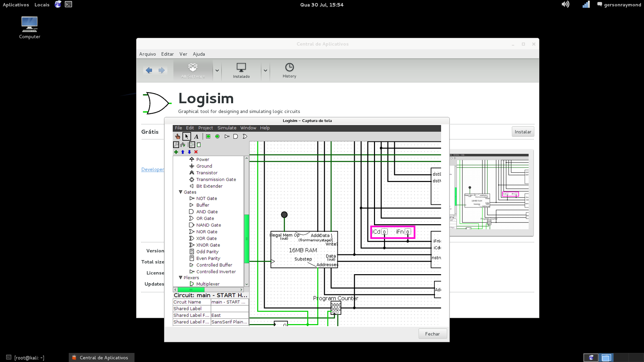Pick the AND gate toolbar icon
Screen dimensions: 644x362
point(235,136)
